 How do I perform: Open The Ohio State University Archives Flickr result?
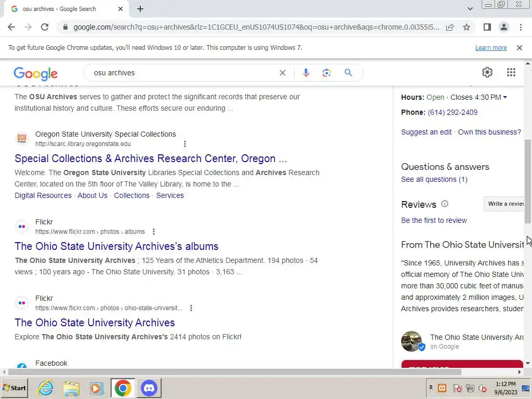click(95, 323)
